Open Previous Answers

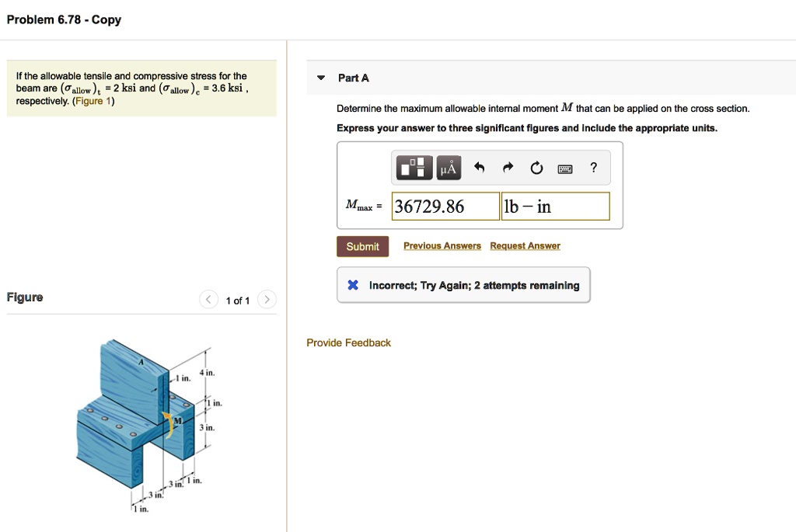pyautogui.click(x=442, y=245)
